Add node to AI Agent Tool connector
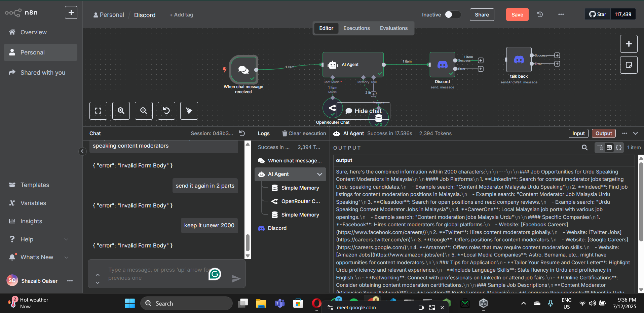Image resolution: width=644 pixels, height=313 pixels. (x=373, y=94)
